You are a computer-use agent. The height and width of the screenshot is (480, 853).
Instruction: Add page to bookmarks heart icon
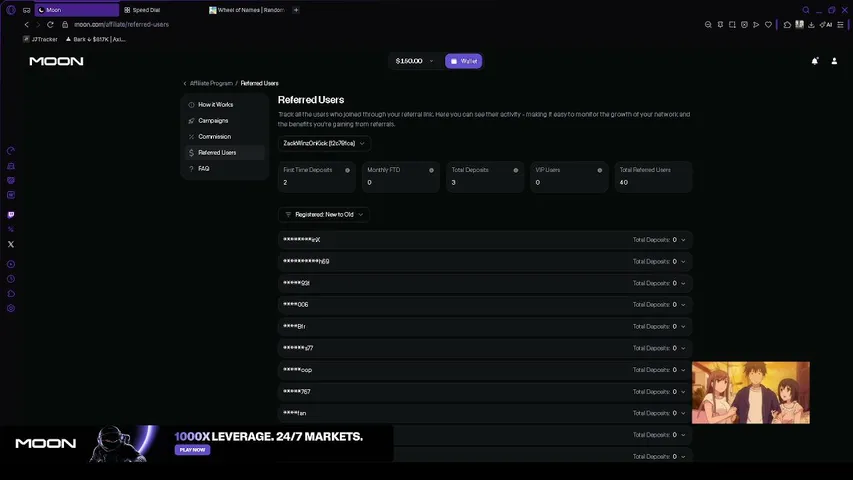pos(768,24)
